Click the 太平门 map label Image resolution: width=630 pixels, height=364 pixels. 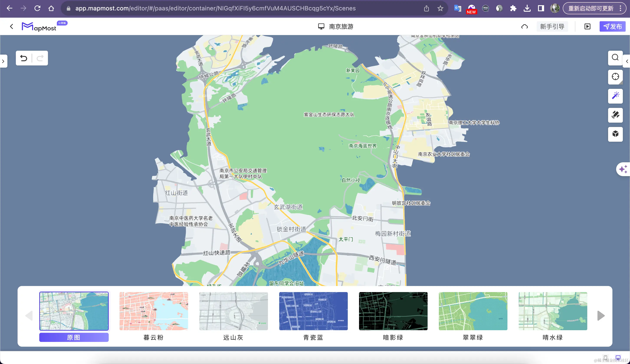click(x=346, y=239)
